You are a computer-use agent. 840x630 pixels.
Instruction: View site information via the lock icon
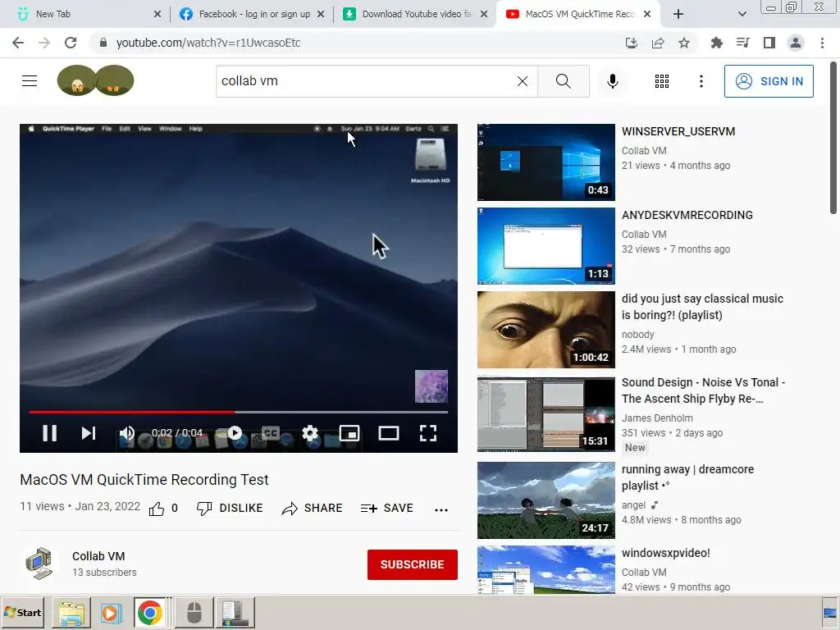[103, 43]
